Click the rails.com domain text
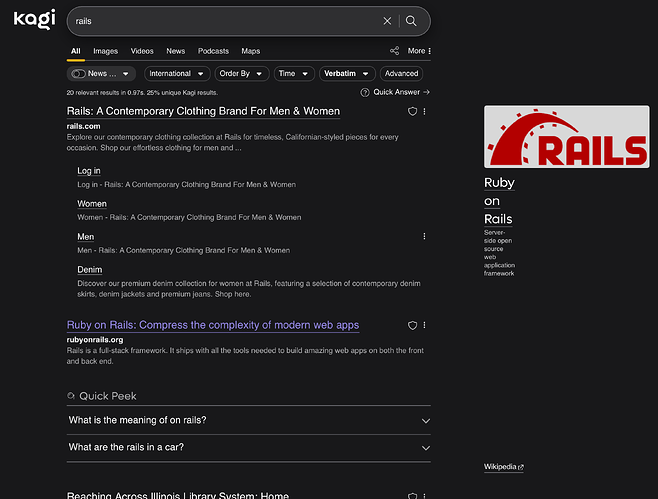 pos(84,126)
